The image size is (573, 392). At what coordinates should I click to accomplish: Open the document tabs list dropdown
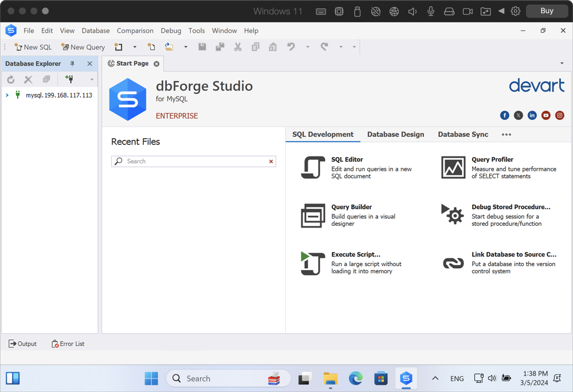pos(562,64)
